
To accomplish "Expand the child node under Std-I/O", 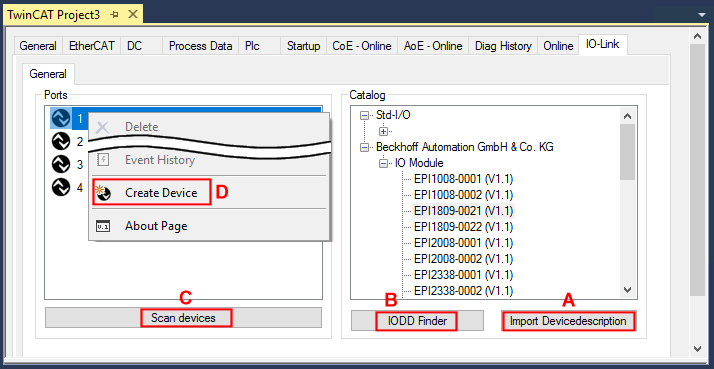I will point(383,132).
